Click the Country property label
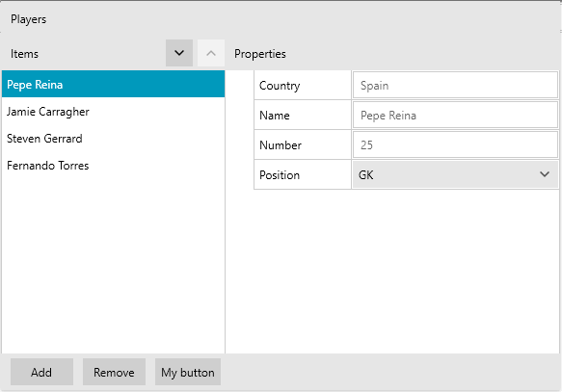This screenshot has width=562, height=392. pos(280,86)
